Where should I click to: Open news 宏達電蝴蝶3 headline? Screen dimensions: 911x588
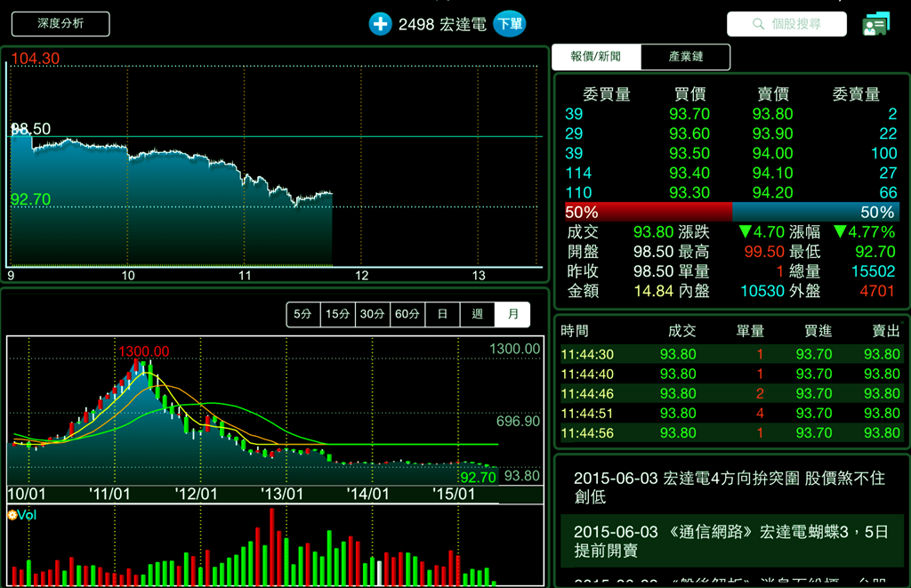click(730, 541)
